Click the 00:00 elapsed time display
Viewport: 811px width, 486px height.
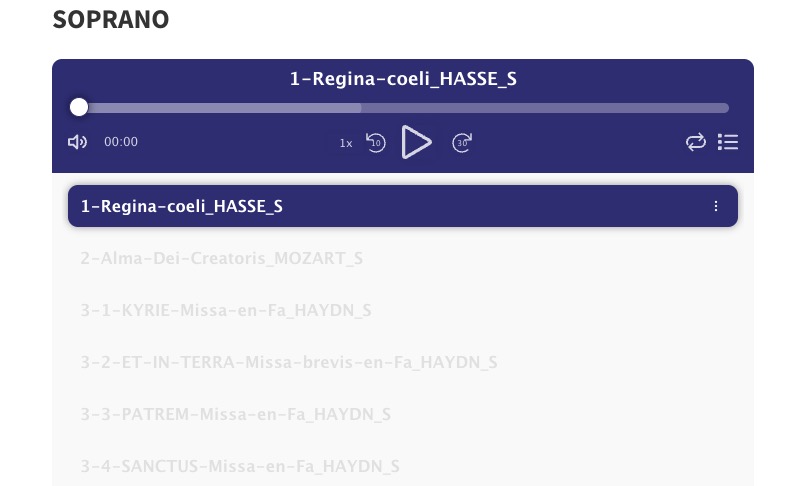pyautogui.click(x=121, y=142)
